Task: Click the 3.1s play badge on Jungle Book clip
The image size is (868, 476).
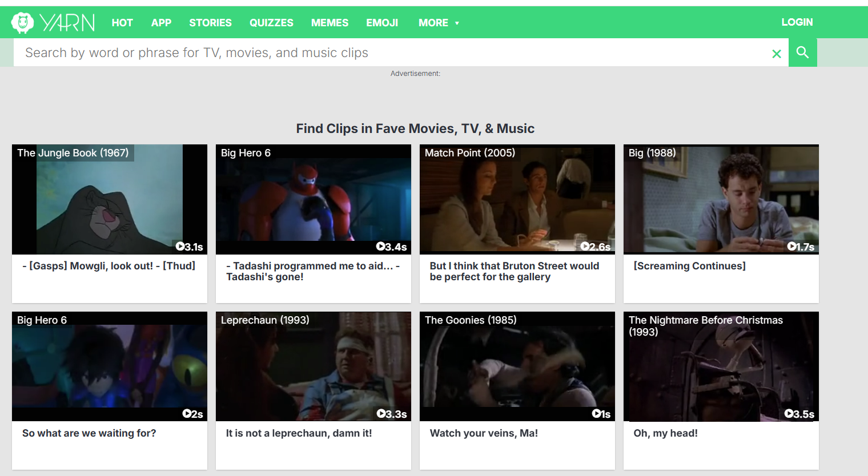Action: [190, 247]
